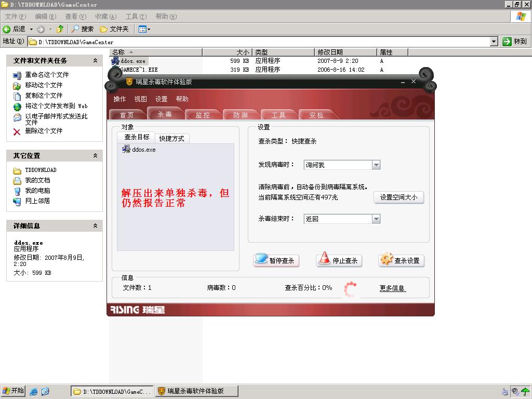Screen dimensions: 532x399
Task: Click ddos.exe icon in scan target list
Action: pos(126,149)
